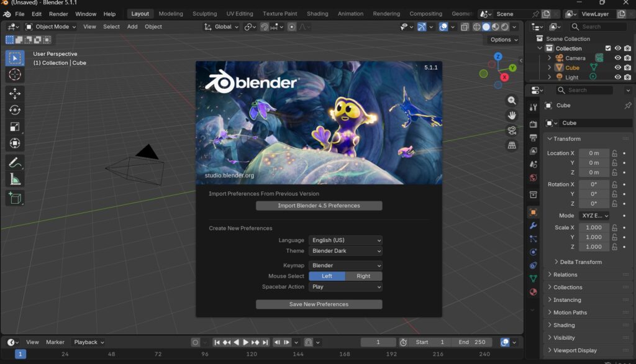Image resolution: width=636 pixels, height=364 pixels.
Task: Click the Scale X value slider field
Action: (594, 228)
